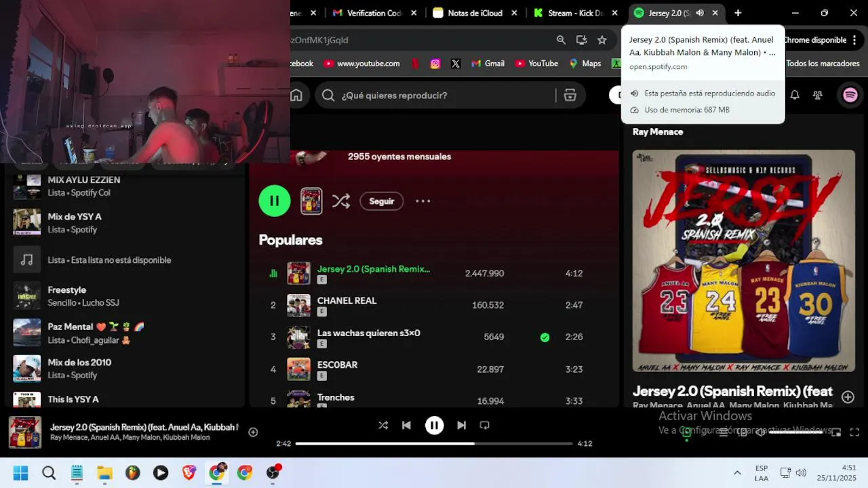Screen dimensions: 868x488
Task: Click the playing Jersey 2.0 (Spanish Remix) row title
Action: click(374, 269)
